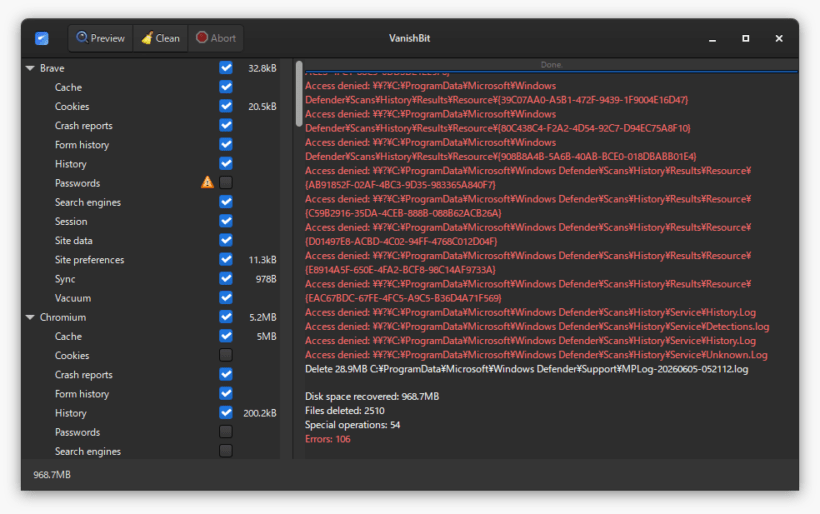Click the Abort stop button
This screenshot has height=514, width=820.
(x=215, y=38)
